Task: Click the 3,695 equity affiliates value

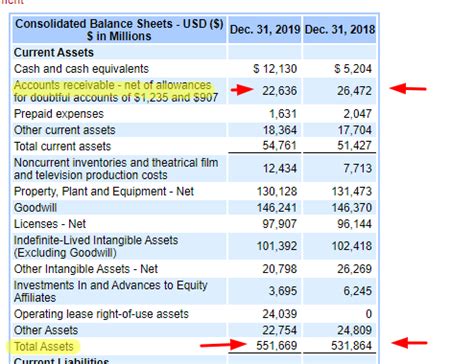Action: (283, 291)
